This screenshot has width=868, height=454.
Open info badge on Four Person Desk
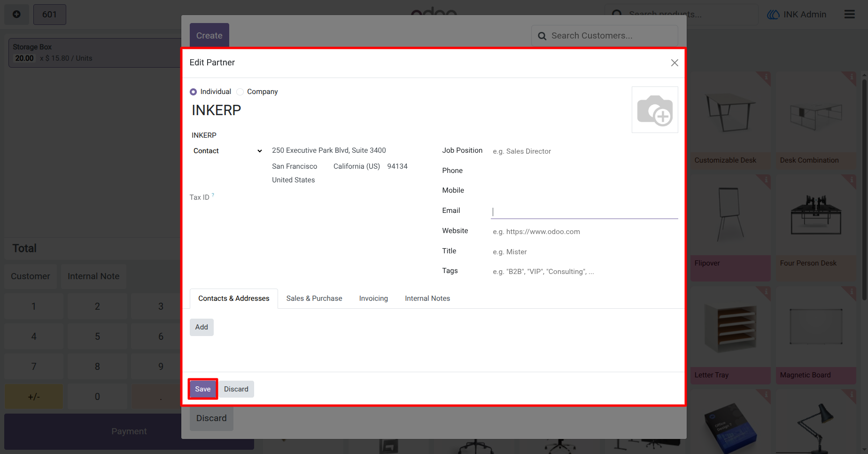pyautogui.click(x=851, y=180)
